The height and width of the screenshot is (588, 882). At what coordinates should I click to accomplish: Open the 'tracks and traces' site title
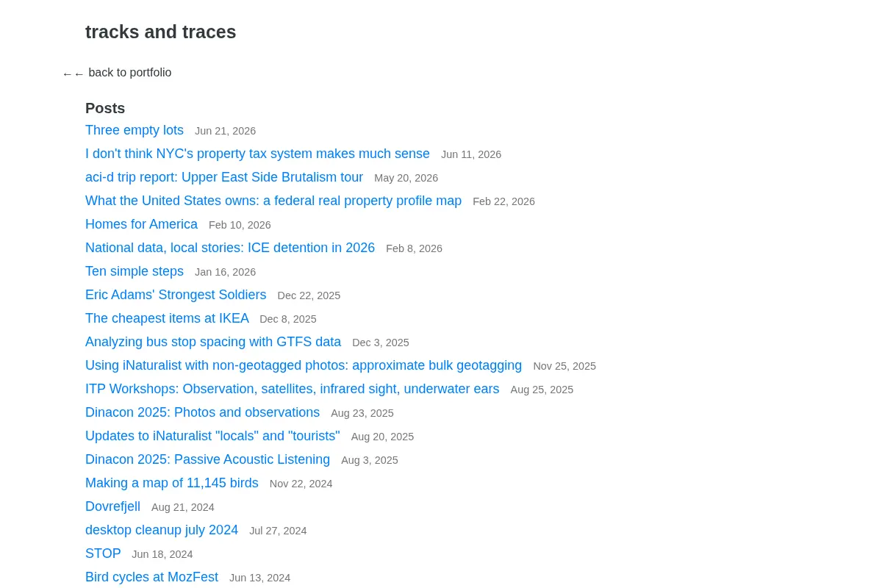[x=161, y=32]
